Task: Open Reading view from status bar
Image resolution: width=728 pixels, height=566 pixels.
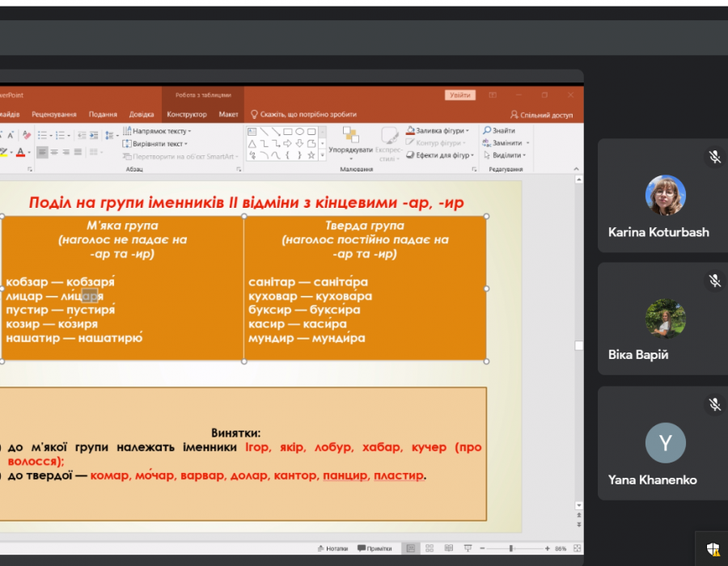Action: coord(449,548)
